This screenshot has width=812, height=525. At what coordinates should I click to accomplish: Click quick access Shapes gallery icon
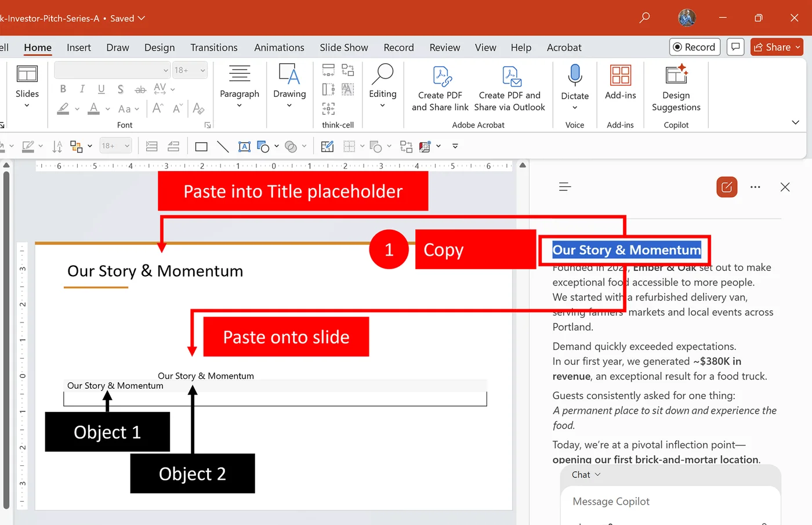click(x=264, y=147)
